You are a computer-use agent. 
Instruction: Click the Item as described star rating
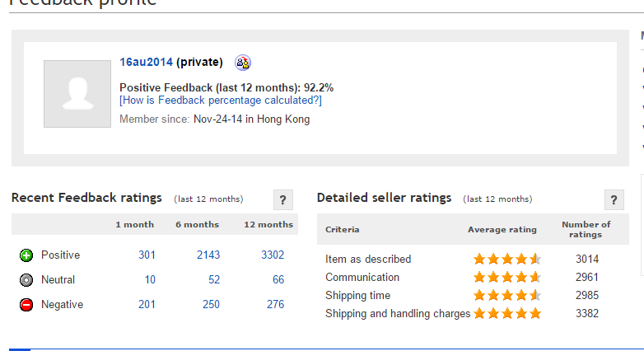(506, 259)
